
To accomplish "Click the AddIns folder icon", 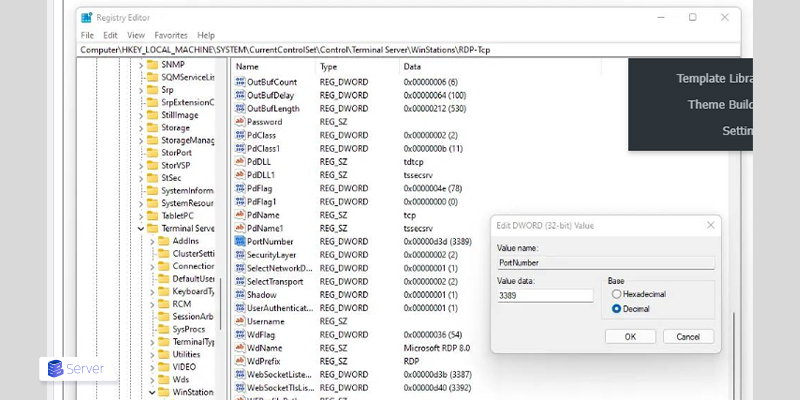I will click(x=163, y=241).
